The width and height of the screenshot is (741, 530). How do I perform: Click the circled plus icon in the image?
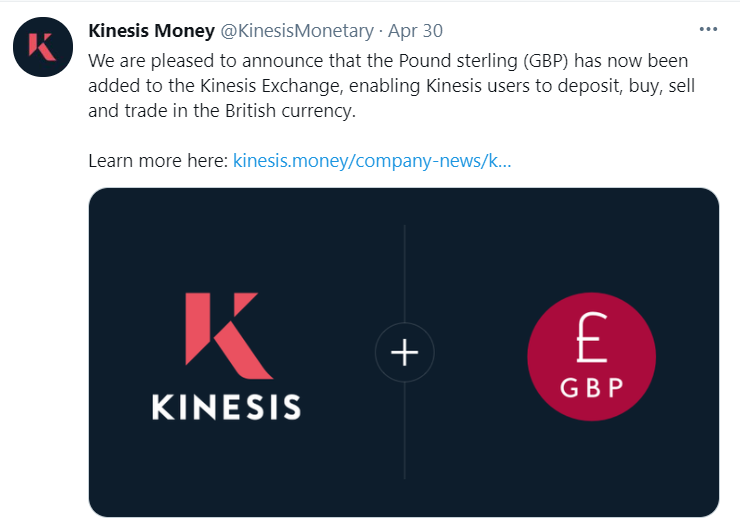coord(404,353)
